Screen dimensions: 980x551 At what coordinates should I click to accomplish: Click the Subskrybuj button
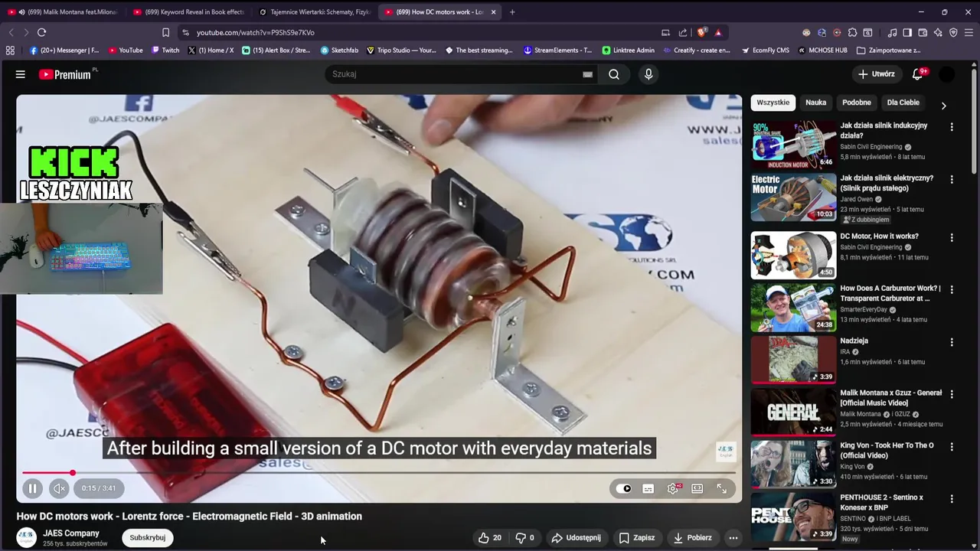click(x=148, y=538)
